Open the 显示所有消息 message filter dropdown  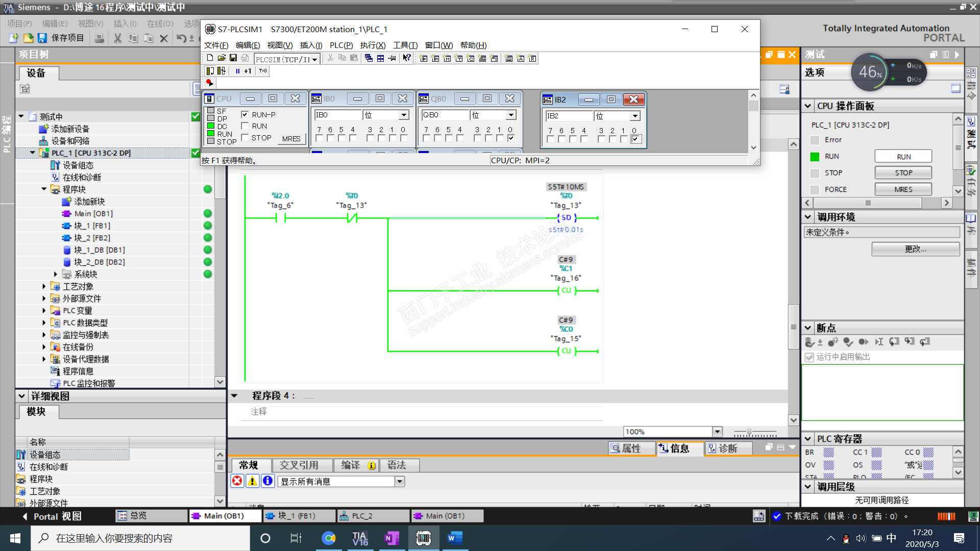click(x=400, y=481)
